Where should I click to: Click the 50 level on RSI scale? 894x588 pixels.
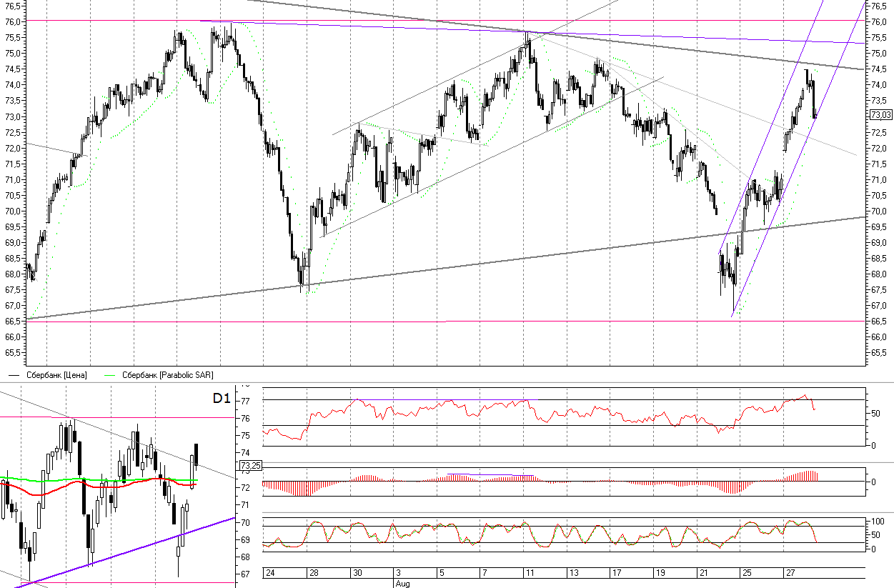(873, 413)
